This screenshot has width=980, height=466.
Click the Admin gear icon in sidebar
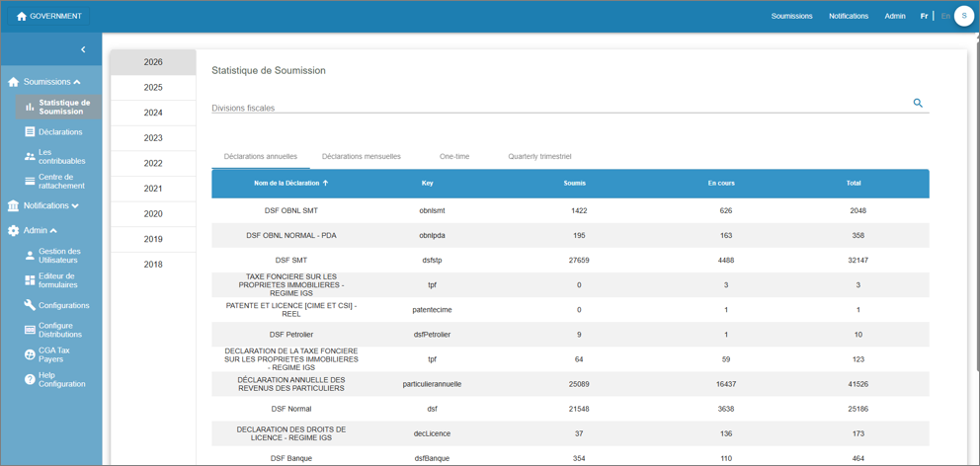(13, 230)
